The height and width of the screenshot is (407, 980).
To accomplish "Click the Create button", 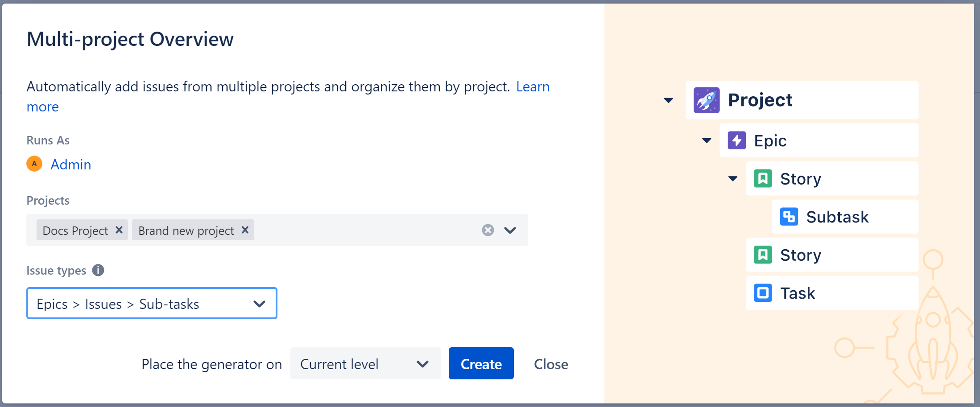I will pyautogui.click(x=481, y=364).
